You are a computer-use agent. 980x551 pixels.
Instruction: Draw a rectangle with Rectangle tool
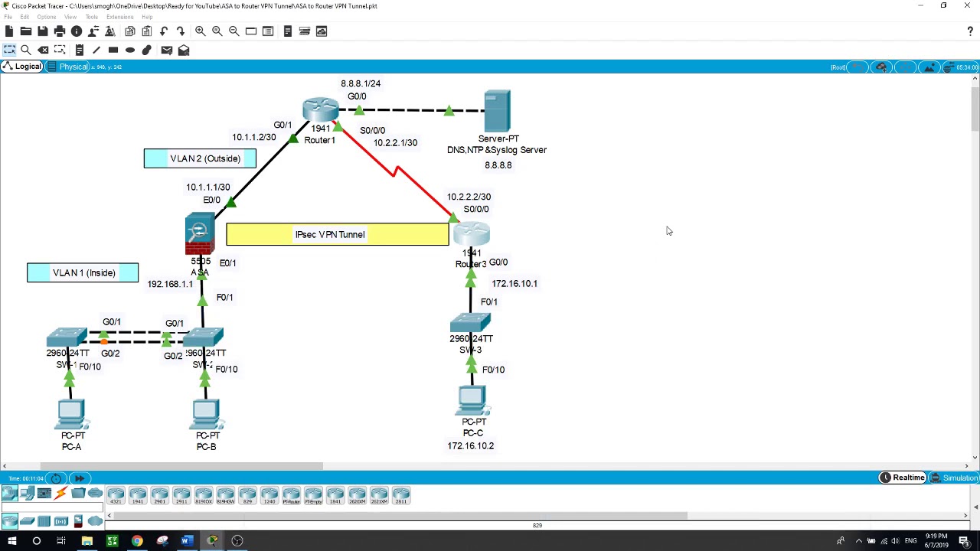[x=113, y=50]
